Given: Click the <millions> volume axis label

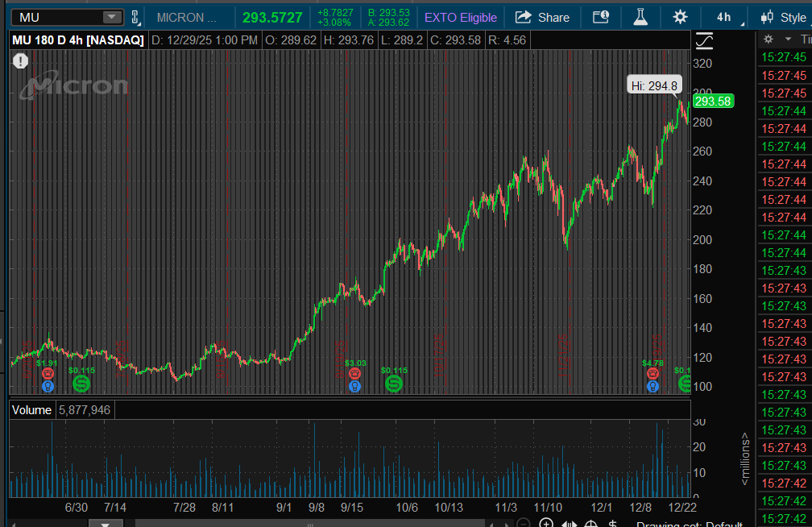Looking at the screenshot, I should click(744, 459).
